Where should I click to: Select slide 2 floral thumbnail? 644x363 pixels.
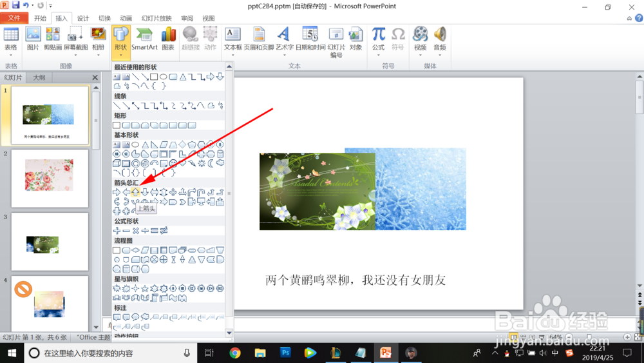[50, 178]
